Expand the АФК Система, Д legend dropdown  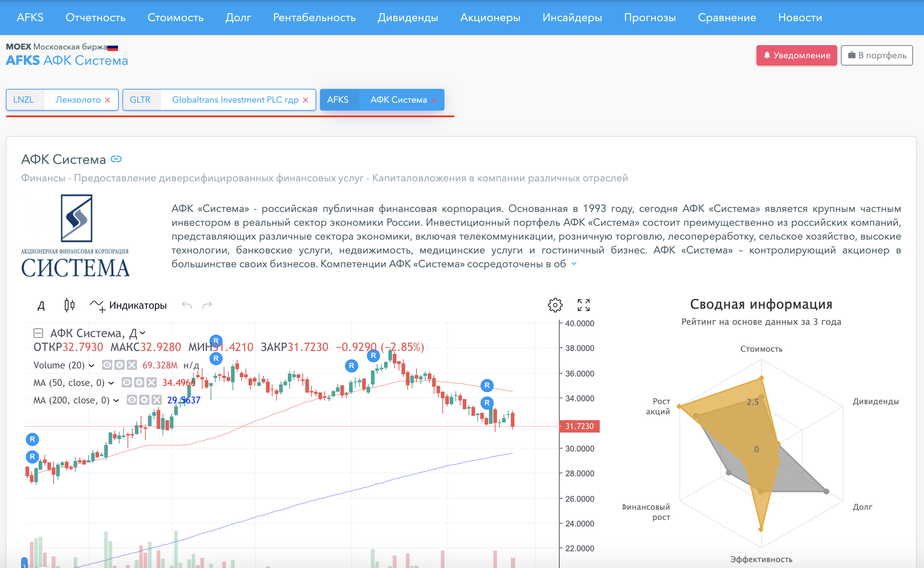click(142, 333)
